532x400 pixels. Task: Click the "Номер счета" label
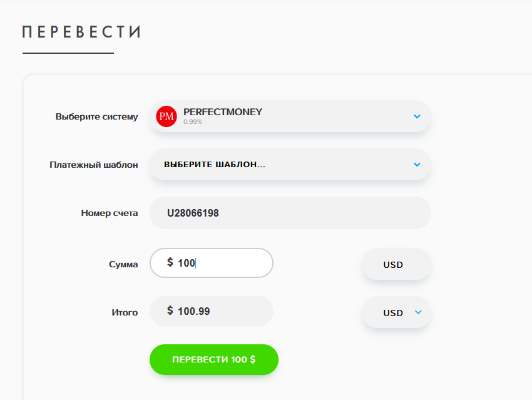coord(109,213)
